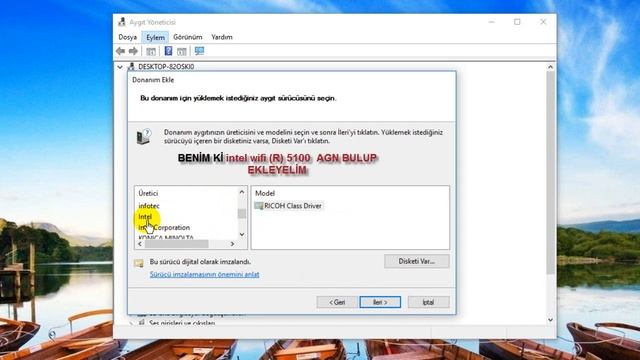The image size is (640, 360).
Task: Click the Device Manager title bar icon
Action: [122, 22]
